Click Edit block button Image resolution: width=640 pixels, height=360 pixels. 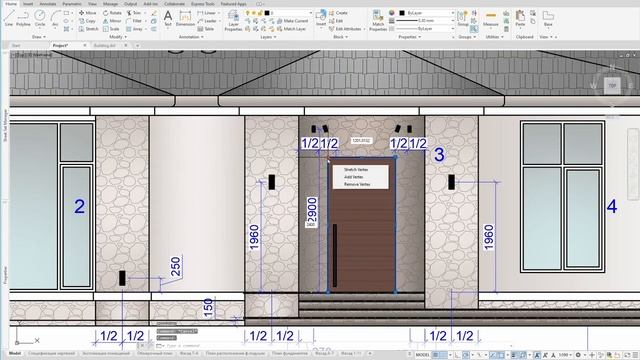tap(336, 21)
